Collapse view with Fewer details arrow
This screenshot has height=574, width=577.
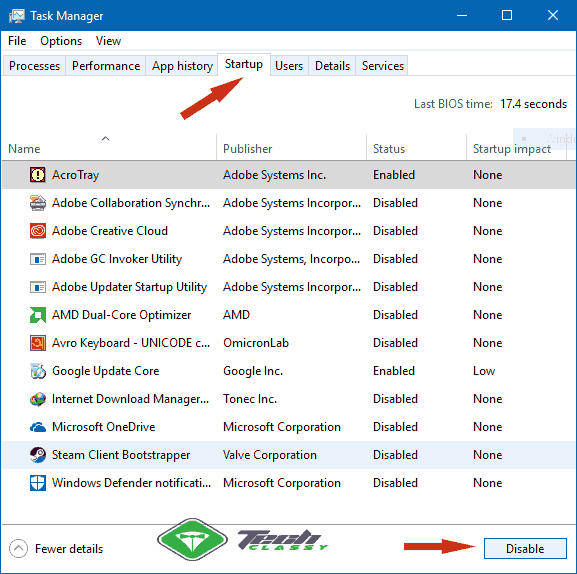pyautogui.click(x=18, y=549)
